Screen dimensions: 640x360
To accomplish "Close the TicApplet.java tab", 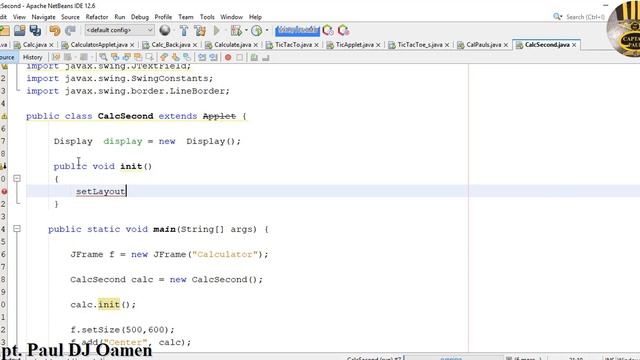I will pyautogui.click(x=378, y=45).
